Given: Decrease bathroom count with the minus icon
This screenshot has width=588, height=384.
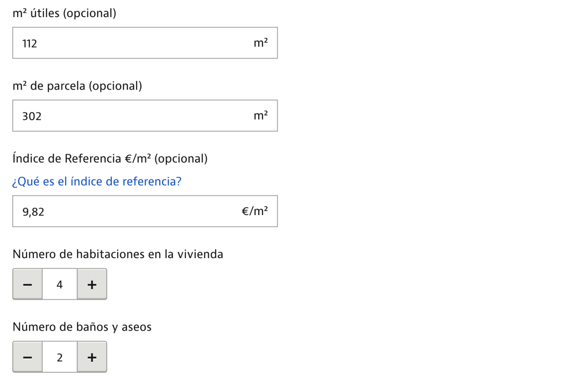Looking at the screenshot, I should point(27,357).
